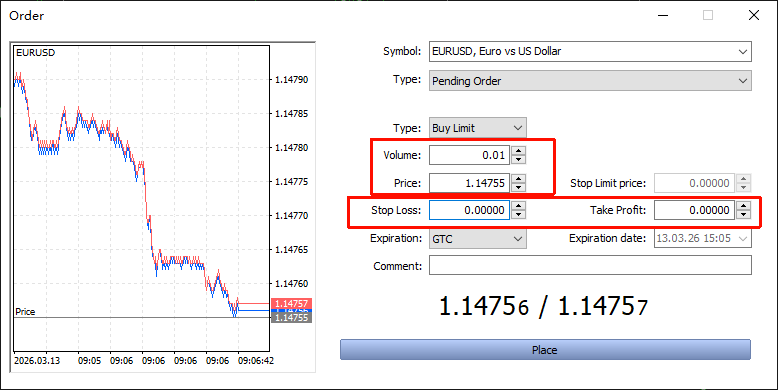The height and width of the screenshot is (390, 778).
Task: Open the Symbol dropdown
Action: 590,52
